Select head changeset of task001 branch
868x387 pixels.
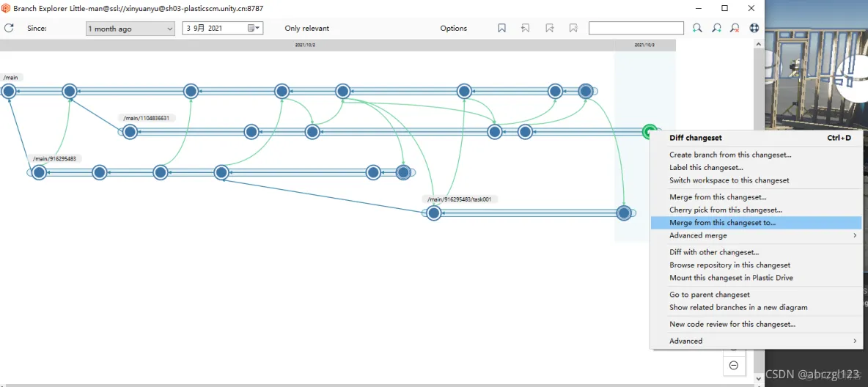coord(624,213)
